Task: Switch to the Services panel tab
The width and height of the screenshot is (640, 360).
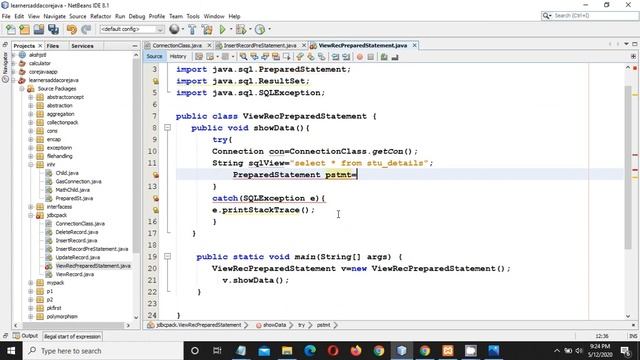Action: point(82,46)
